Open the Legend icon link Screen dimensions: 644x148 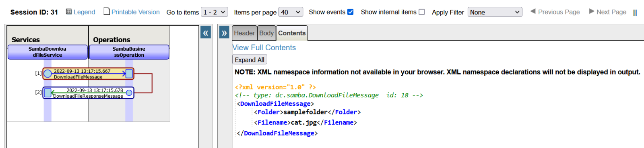pyautogui.click(x=69, y=12)
